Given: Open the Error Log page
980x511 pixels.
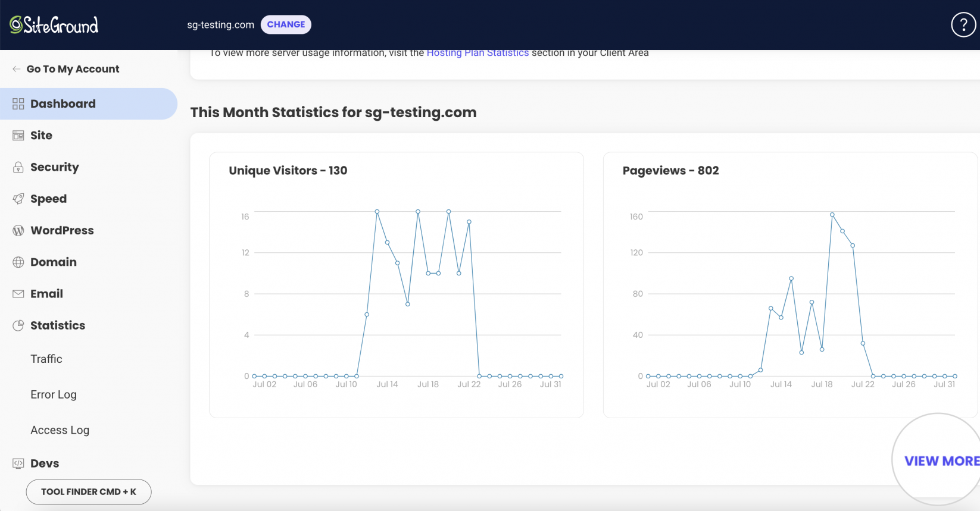Looking at the screenshot, I should pyautogui.click(x=54, y=394).
